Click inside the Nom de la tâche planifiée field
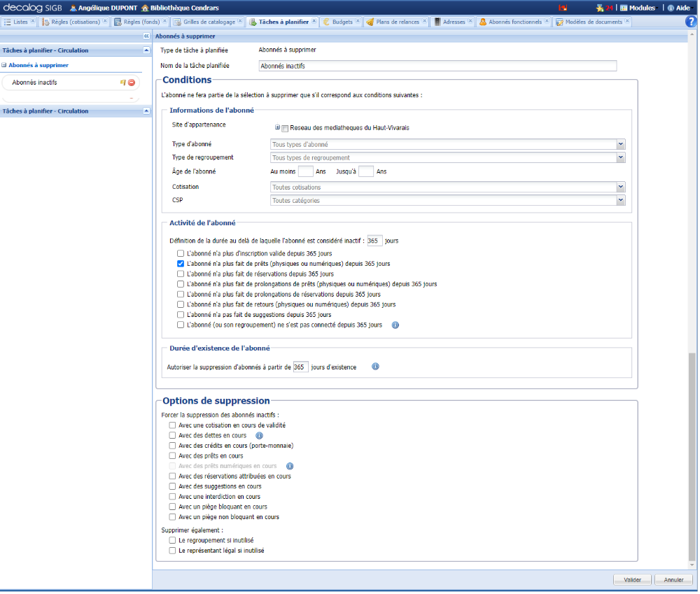The height and width of the screenshot is (594, 700). (434, 65)
